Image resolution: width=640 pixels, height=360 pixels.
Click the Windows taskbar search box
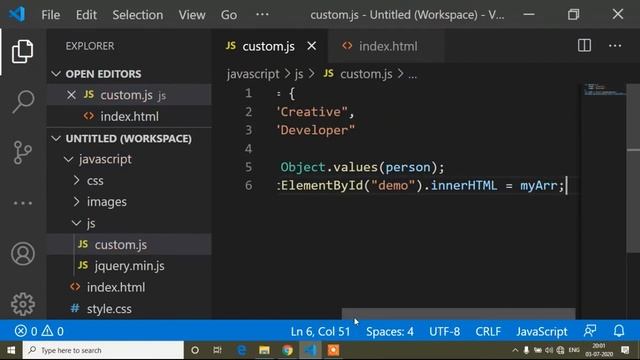pyautogui.click(x=103, y=350)
